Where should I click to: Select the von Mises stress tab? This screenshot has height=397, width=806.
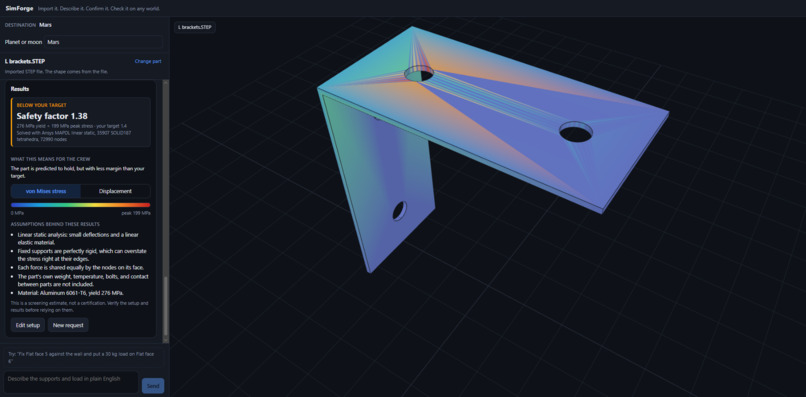tap(46, 191)
